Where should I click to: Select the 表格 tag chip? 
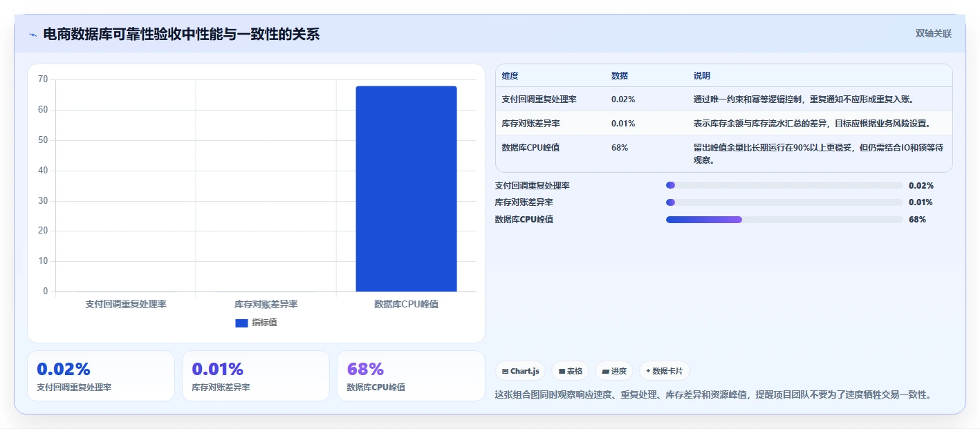(570, 371)
